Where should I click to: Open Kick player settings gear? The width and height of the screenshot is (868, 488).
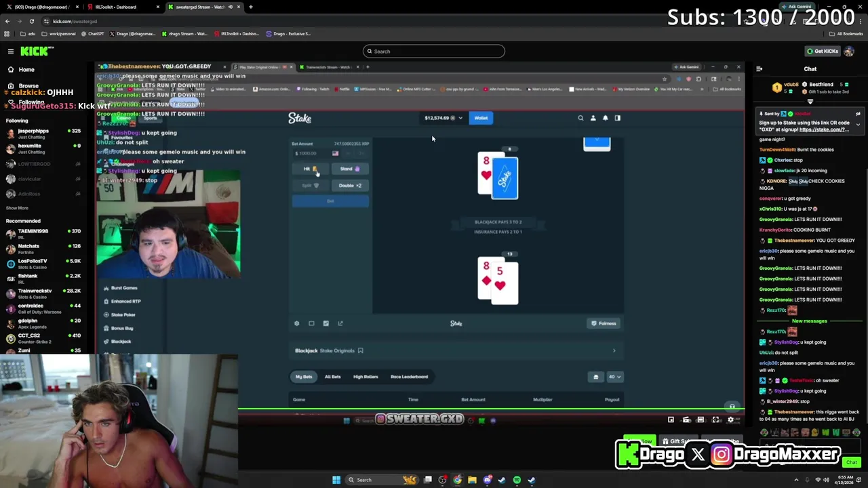click(730, 420)
